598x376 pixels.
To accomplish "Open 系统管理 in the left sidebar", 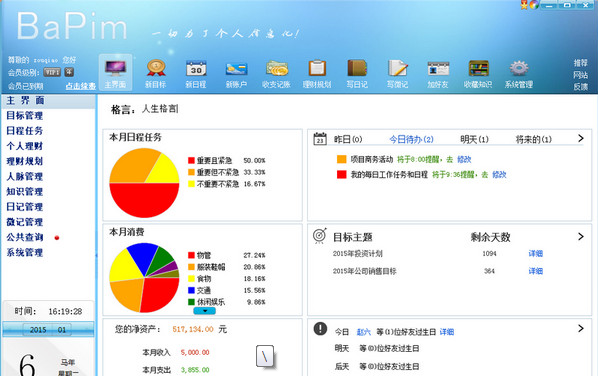I will click(24, 252).
